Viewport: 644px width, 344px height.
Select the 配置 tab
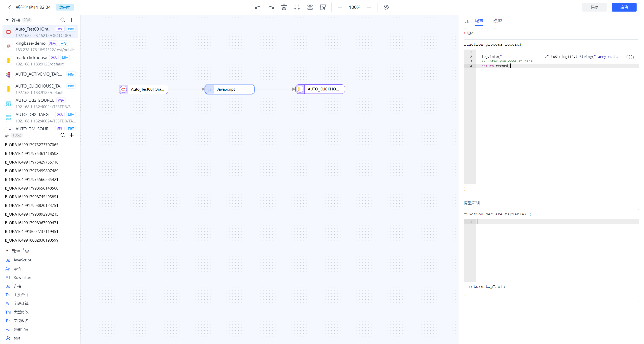[x=479, y=20]
